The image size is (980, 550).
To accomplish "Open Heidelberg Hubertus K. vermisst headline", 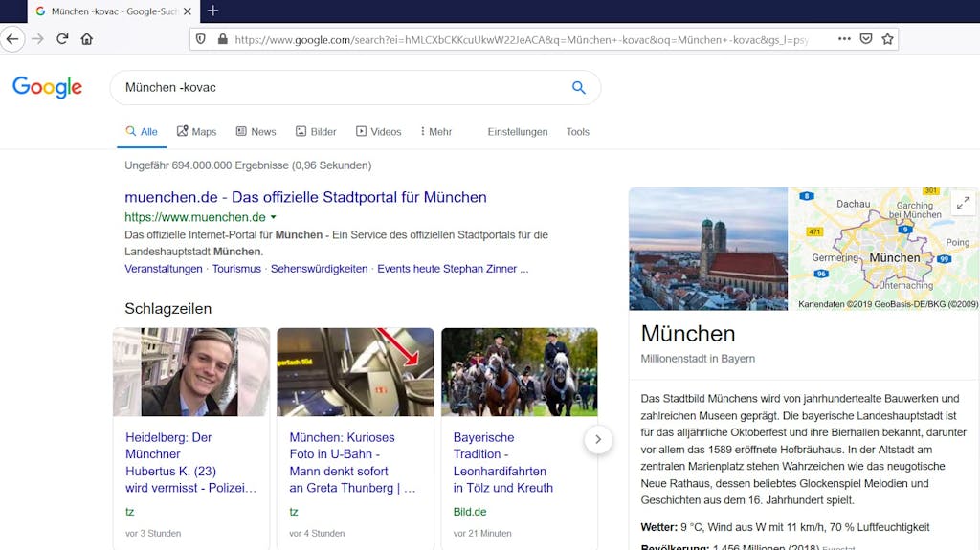I will click(x=190, y=463).
